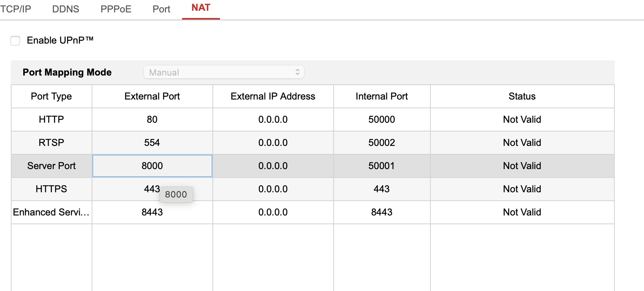Select the Server Port row label
Image resolution: width=644 pixels, height=291 pixels.
pyautogui.click(x=51, y=166)
